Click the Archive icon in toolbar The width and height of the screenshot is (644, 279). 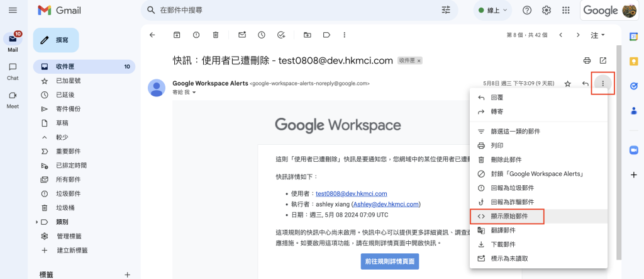[177, 35]
